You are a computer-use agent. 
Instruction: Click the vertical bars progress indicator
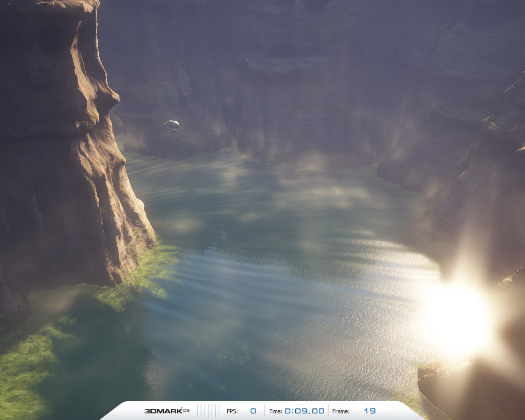(x=209, y=411)
